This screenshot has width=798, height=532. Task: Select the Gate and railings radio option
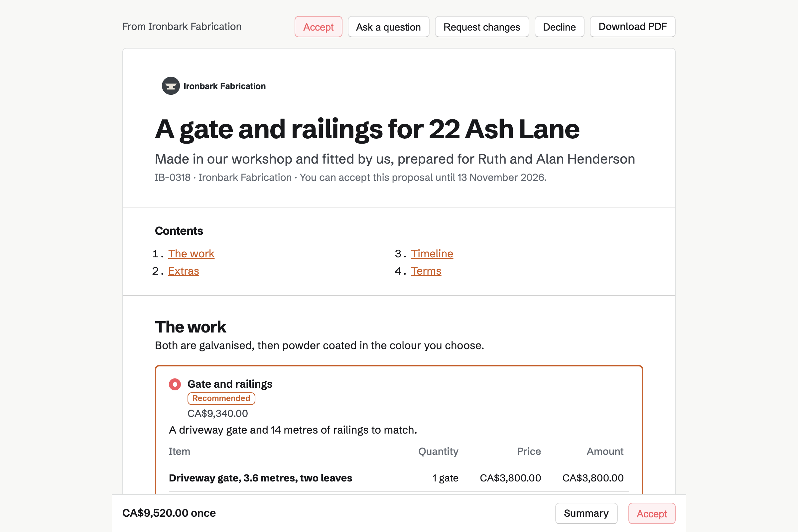(175, 384)
